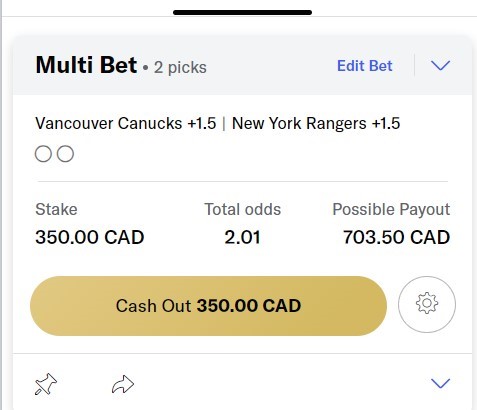Open cash out settings gear icon
The image size is (477, 410).
click(427, 304)
